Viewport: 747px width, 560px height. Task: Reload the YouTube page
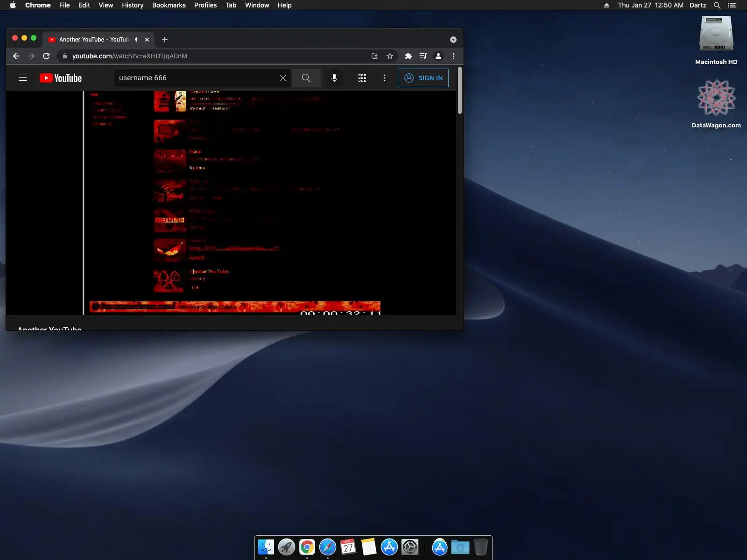click(x=46, y=56)
